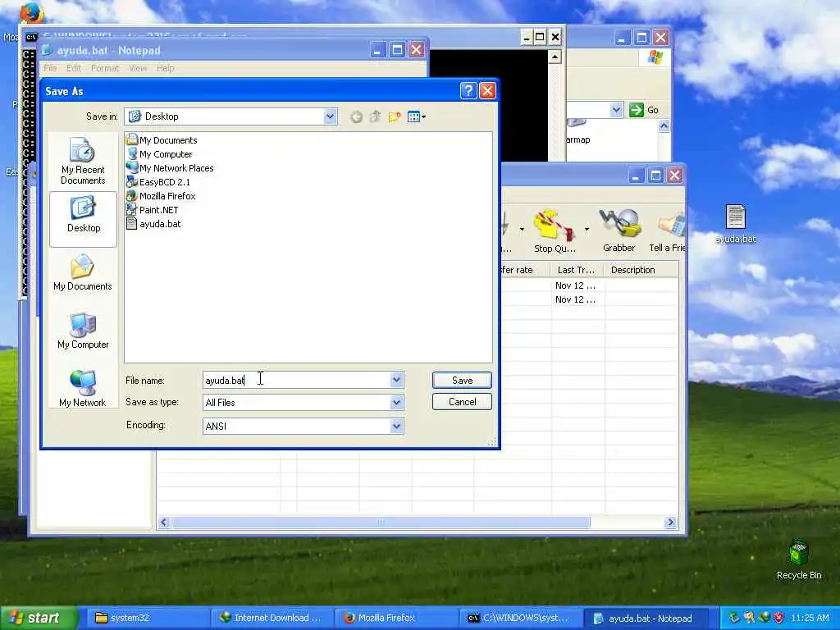Select My Documents in file list
This screenshot has height=630, width=840.
[x=162, y=140]
